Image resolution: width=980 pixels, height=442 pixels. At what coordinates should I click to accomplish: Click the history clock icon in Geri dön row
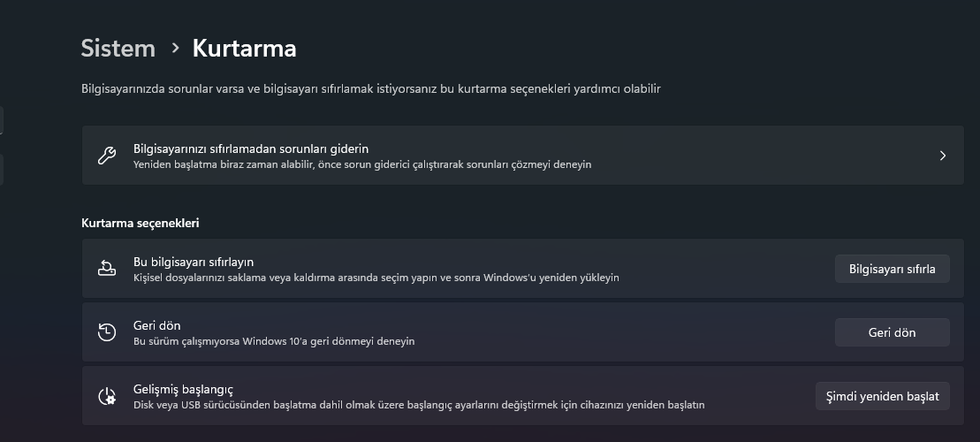pyautogui.click(x=107, y=332)
